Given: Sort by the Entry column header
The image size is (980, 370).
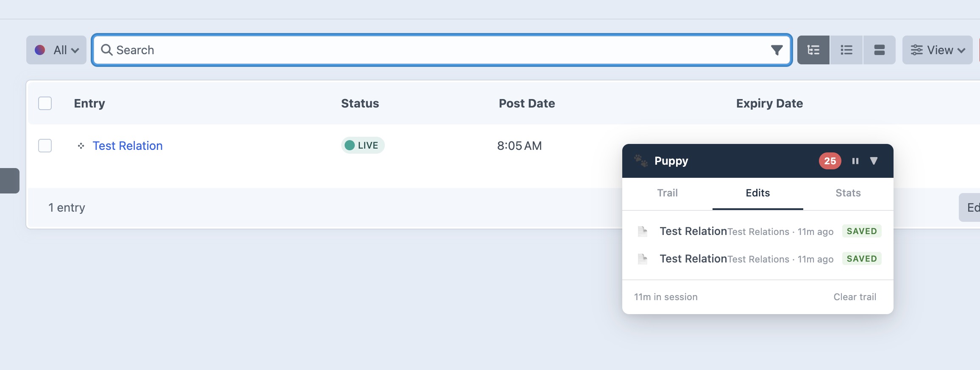Looking at the screenshot, I should [x=89, y=103].
